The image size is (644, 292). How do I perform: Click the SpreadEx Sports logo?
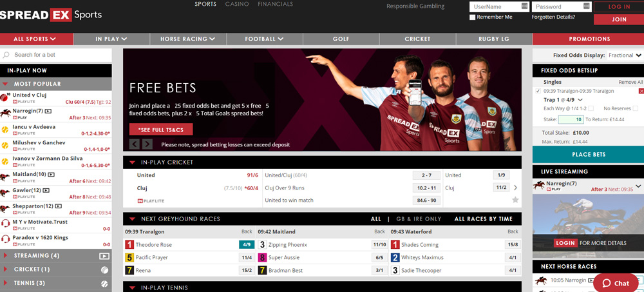pos(51,15)
